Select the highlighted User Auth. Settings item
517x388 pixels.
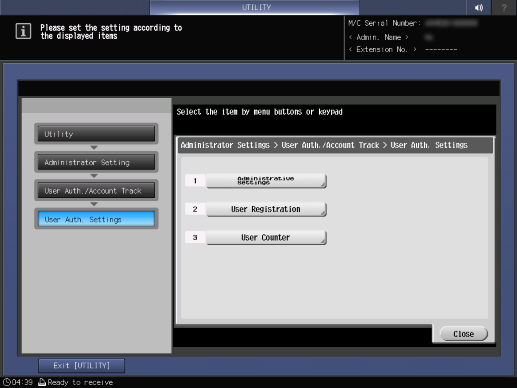point(96,219)
